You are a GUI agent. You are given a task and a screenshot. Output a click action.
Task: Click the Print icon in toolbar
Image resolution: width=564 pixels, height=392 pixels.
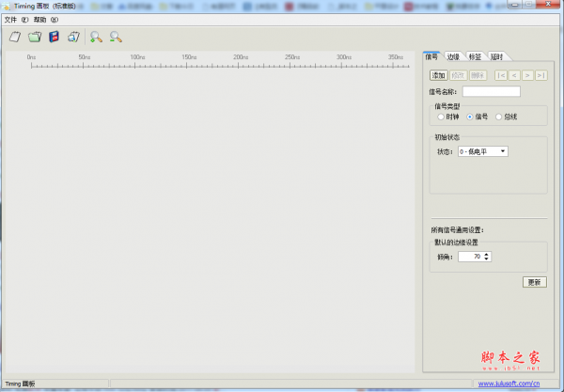pos(73,37)
